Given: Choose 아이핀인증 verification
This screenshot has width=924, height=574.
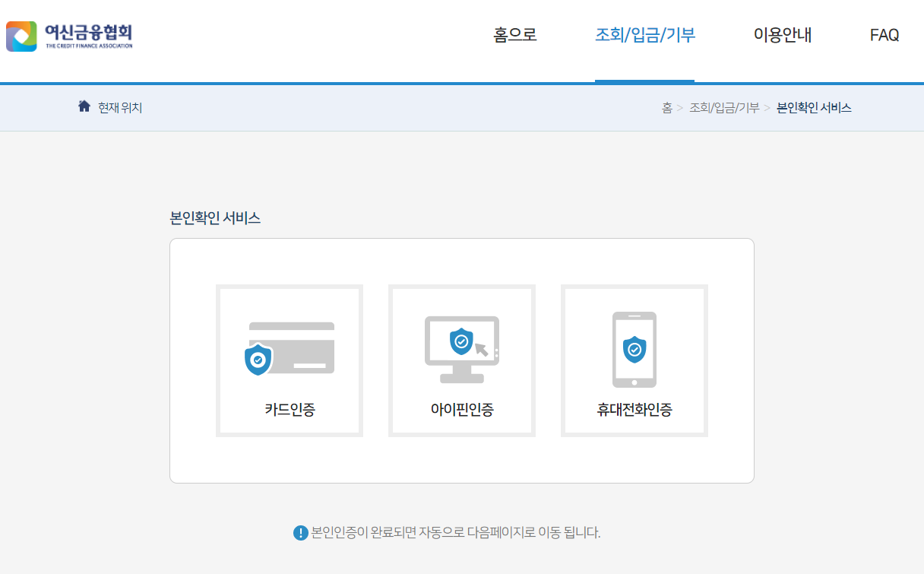Looking at the screenshot, I should pos(462,360).
